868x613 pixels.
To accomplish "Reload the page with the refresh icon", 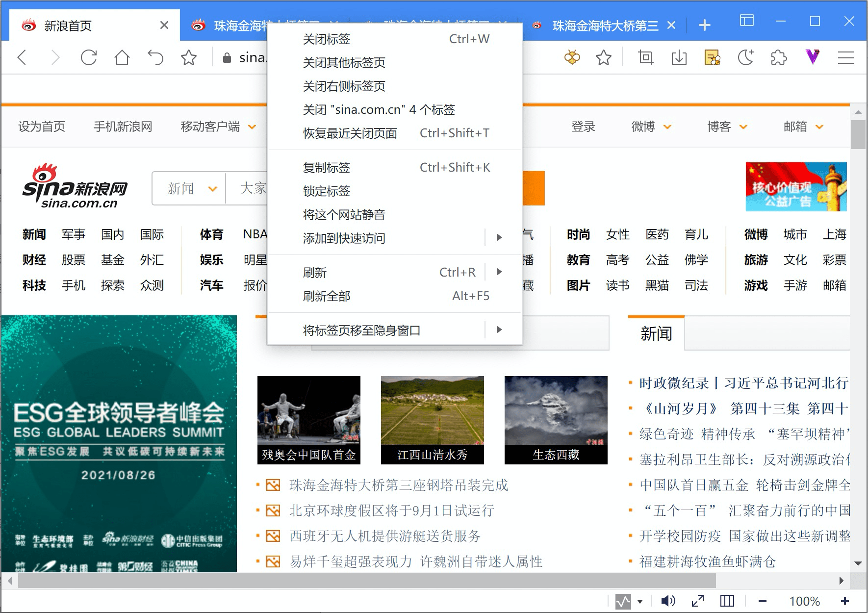I will click(89, 58).
